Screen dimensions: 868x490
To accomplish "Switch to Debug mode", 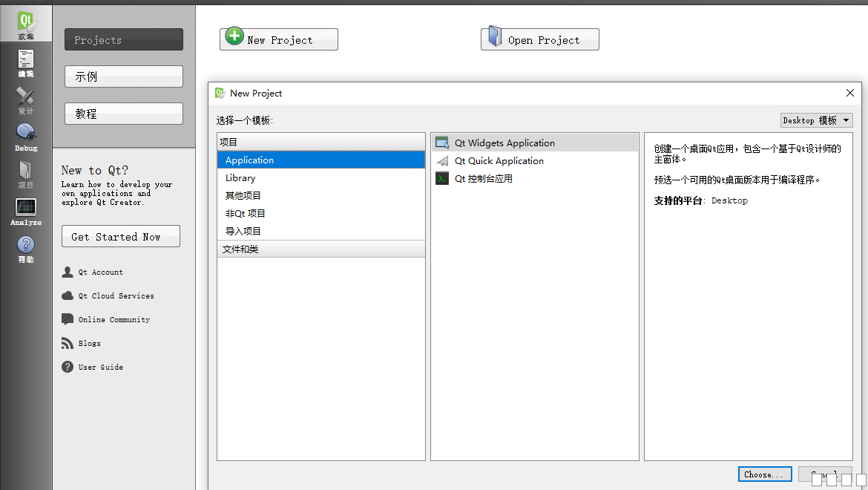I will (x=26, y=137).
